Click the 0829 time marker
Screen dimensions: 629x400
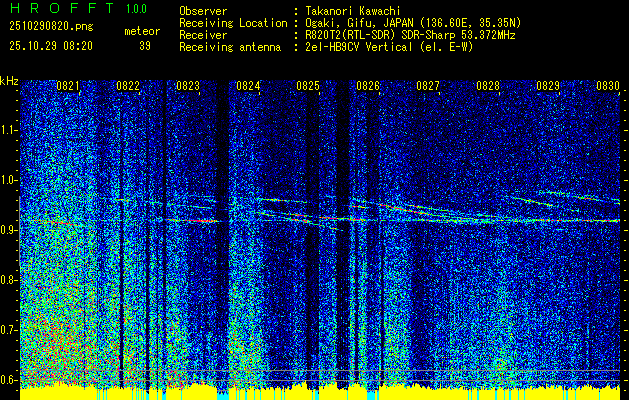coord(548,86)
